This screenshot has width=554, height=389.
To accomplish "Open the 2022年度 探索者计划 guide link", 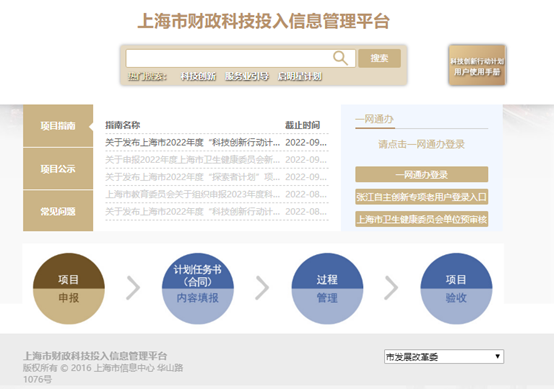I will pyautogui.click(x=193, y=177).
